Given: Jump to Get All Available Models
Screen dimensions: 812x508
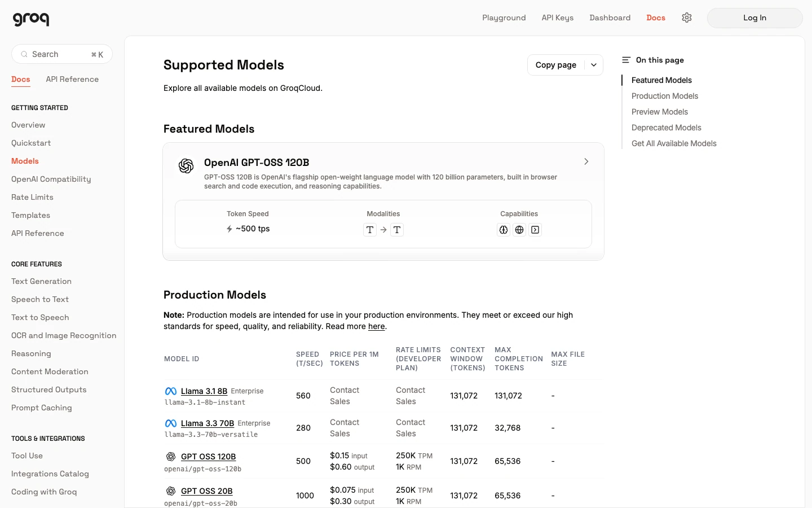Looking at the screenshot, I should tap(674, 143).
